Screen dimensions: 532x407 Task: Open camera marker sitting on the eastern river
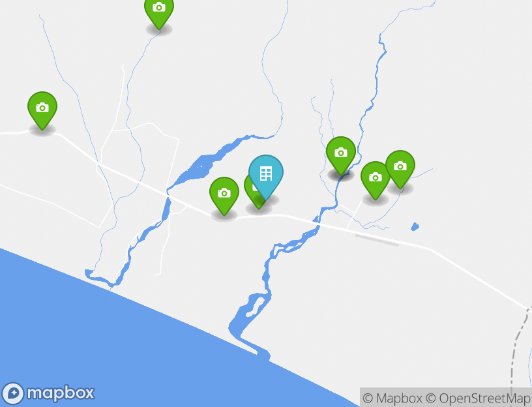pyautogui.click(x=341, y=153)
